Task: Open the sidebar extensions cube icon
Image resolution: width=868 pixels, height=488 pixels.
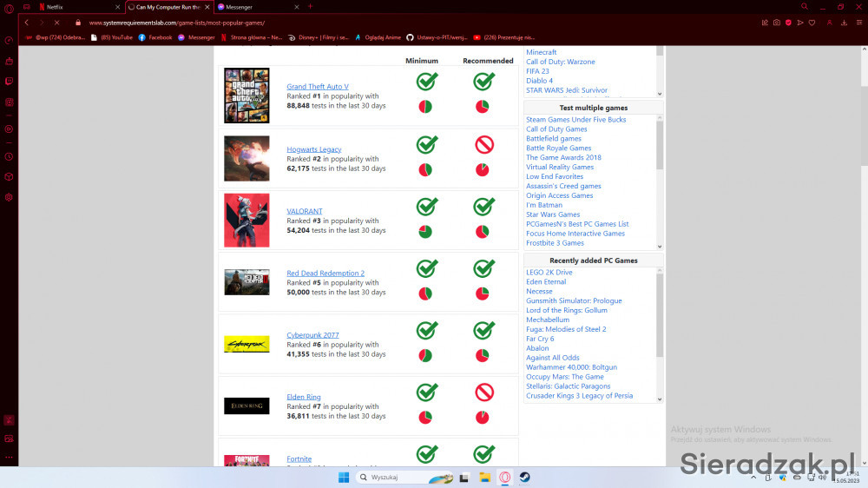Action: pos(9,176)
